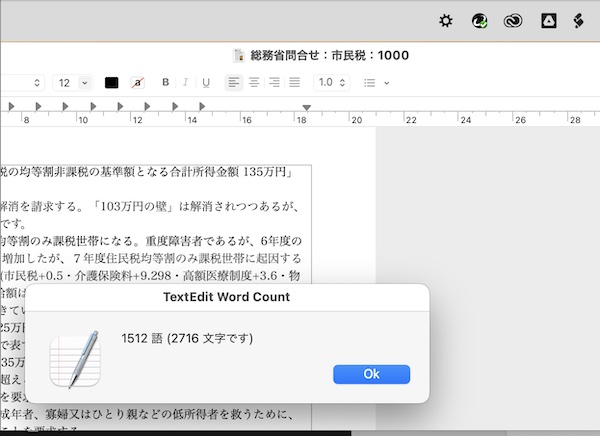Open the text background color picker

point(137,82)
